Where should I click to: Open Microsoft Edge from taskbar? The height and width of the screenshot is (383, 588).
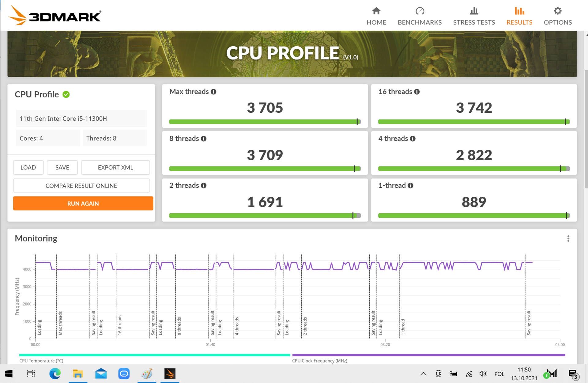[x=55, y=374]
